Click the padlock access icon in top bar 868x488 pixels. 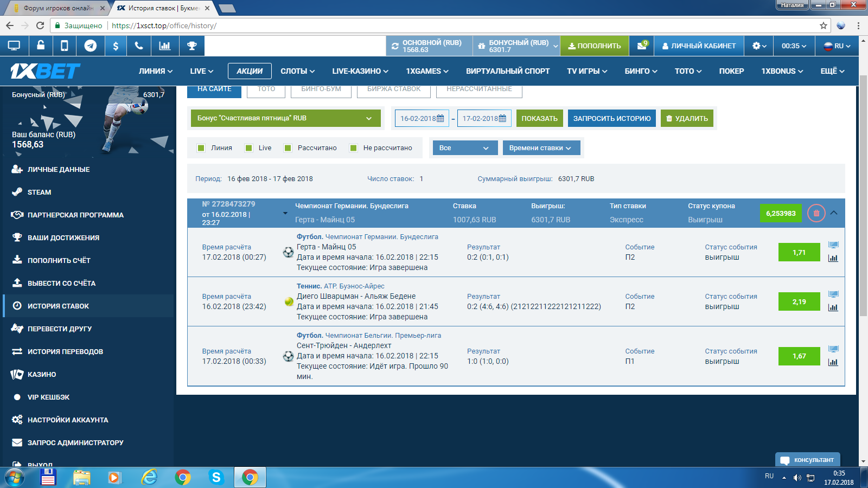tap(41, 46)
